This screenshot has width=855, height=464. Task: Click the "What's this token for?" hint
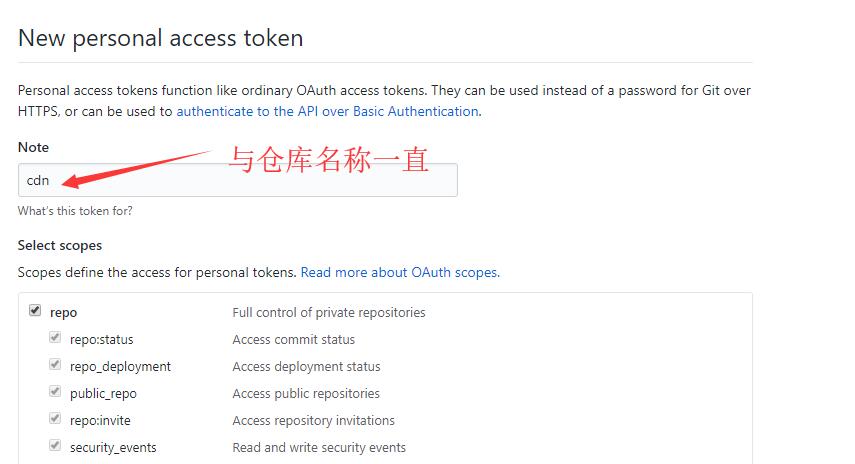75,211
